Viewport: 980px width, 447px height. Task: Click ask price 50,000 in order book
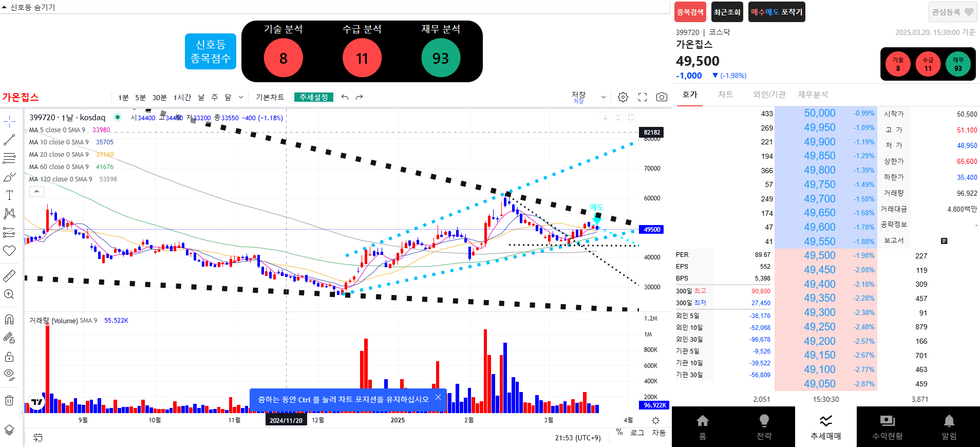pos(819,113)
